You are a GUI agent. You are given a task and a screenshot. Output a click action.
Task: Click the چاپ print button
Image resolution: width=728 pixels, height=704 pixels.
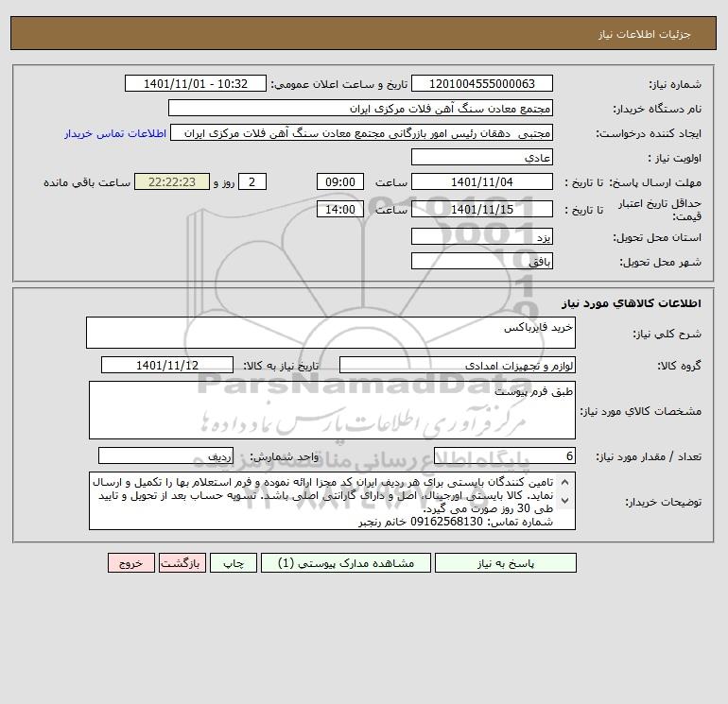point(234,563)
